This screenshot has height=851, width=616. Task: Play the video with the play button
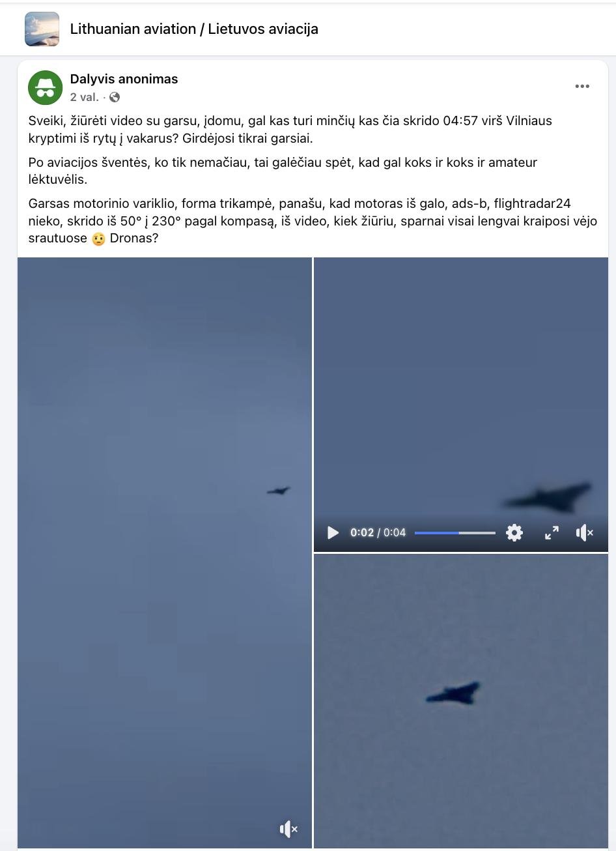click(x=333, y=532)
